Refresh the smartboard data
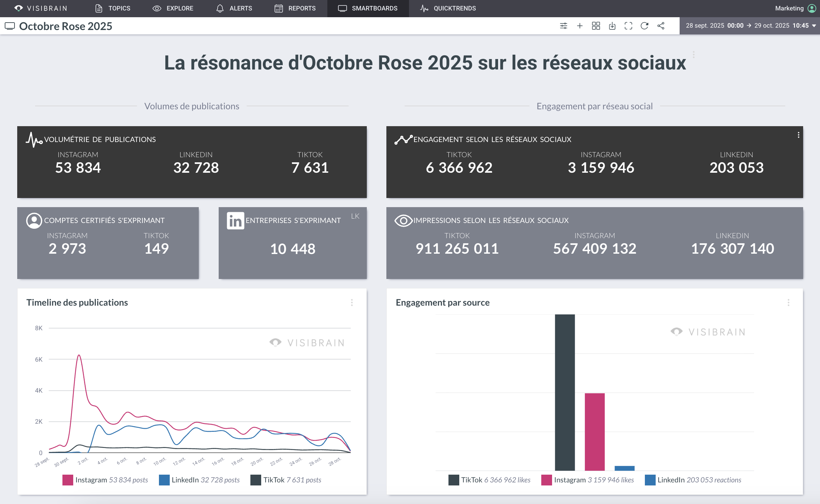Screen dimensions: 820x504 pyautogui.click(x=645, y=26)
